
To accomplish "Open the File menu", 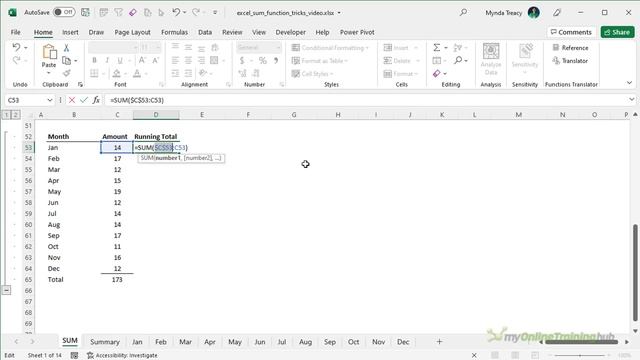I will 16,32.
